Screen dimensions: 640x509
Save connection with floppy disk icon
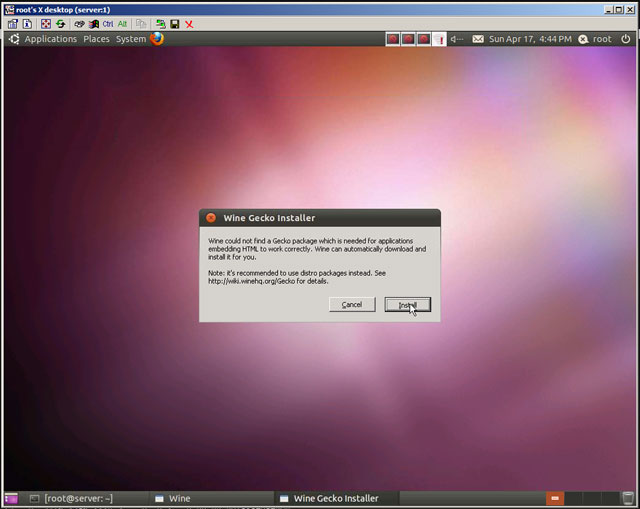pos(175,24)
